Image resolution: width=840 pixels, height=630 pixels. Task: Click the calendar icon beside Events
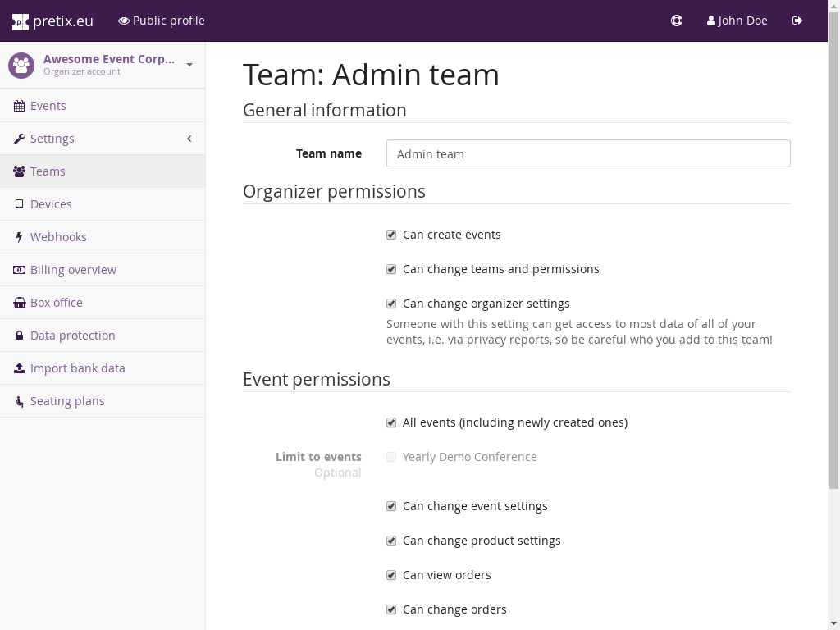(19, 106)
